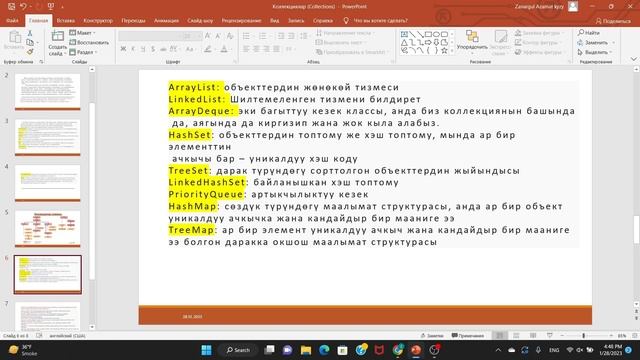Image resolution: width=640 pixels, height=360 pixels.
Task: Collapse the ribbon with the chevron
Action: [633, 60]
